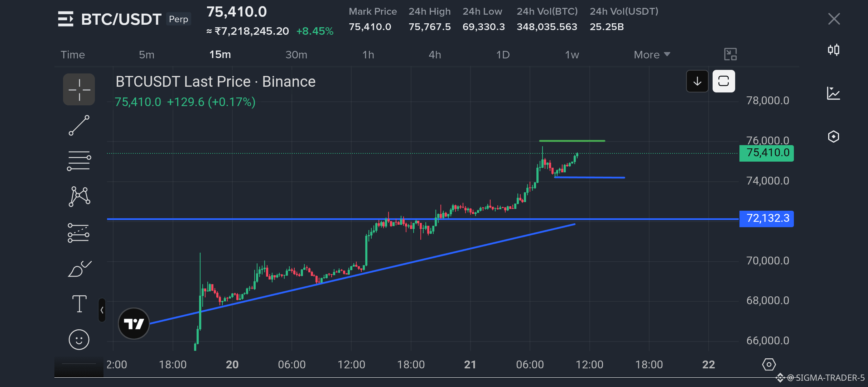
Task: Click the TradingView logo badge
Action: click(x=134, y=324)
